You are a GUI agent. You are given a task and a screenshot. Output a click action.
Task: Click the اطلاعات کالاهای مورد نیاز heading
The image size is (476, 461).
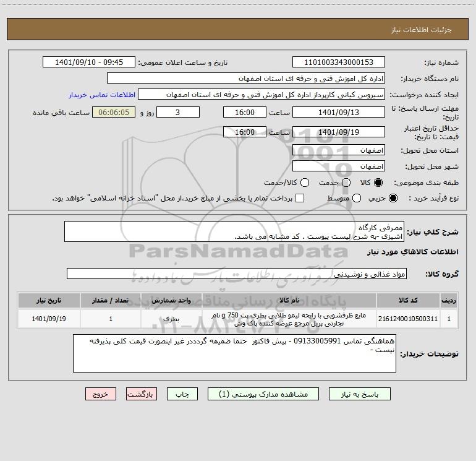(412, 252)
